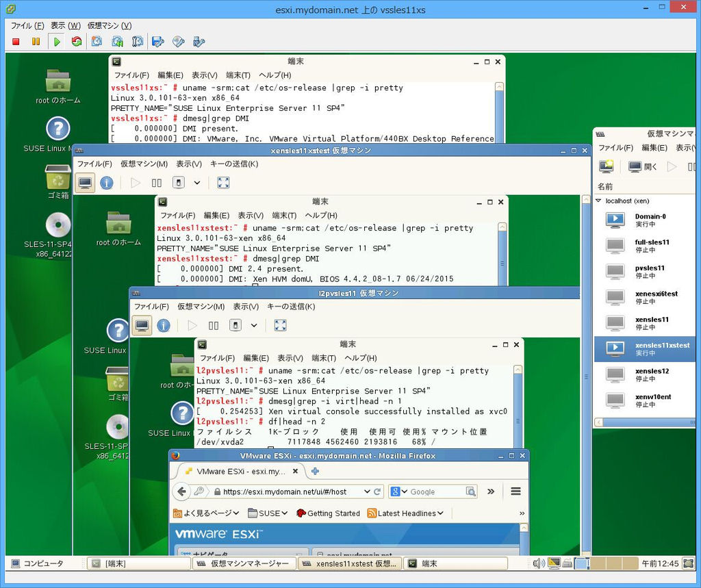The width and height of the screenshot is (701, 588).
Task: Open USB device settings icon
Action: pyautogui.click(x=199, y=42)
